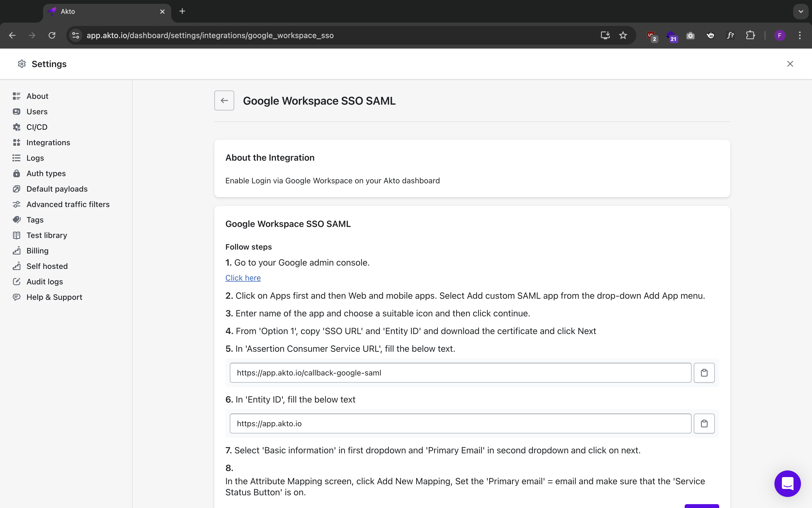
Task: Reload the page
Action: click(52, 35)
